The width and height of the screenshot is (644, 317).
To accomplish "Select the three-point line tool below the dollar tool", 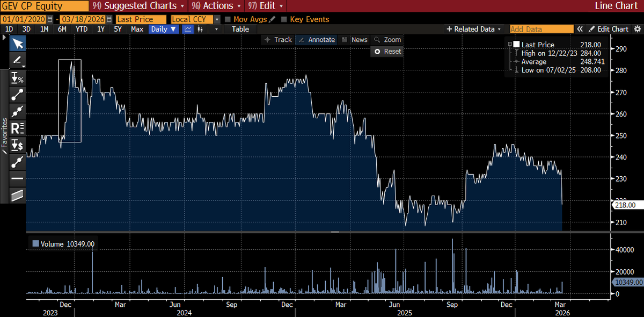I will [18, 161].
